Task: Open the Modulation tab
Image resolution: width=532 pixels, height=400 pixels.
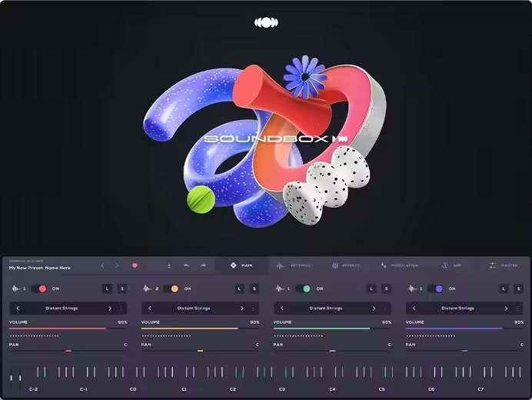Action: (399, 265)
